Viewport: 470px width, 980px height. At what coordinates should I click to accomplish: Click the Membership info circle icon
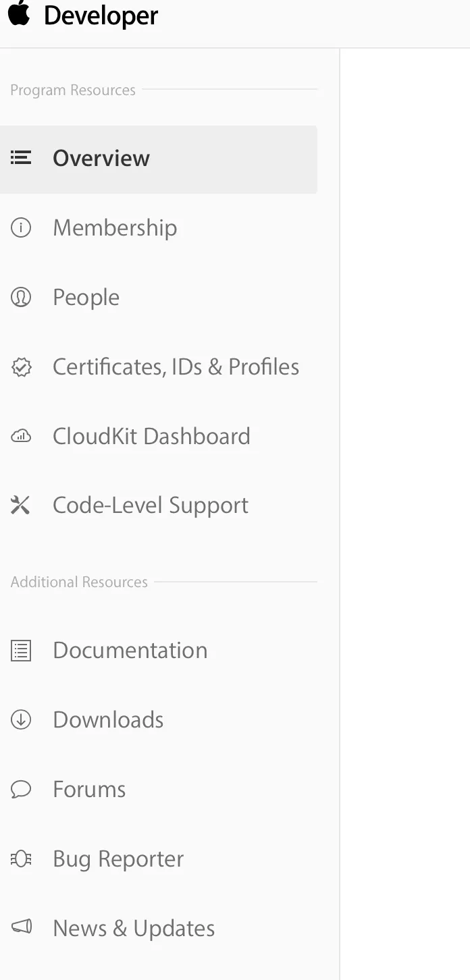pyautogui.click(x=21, y=228)
